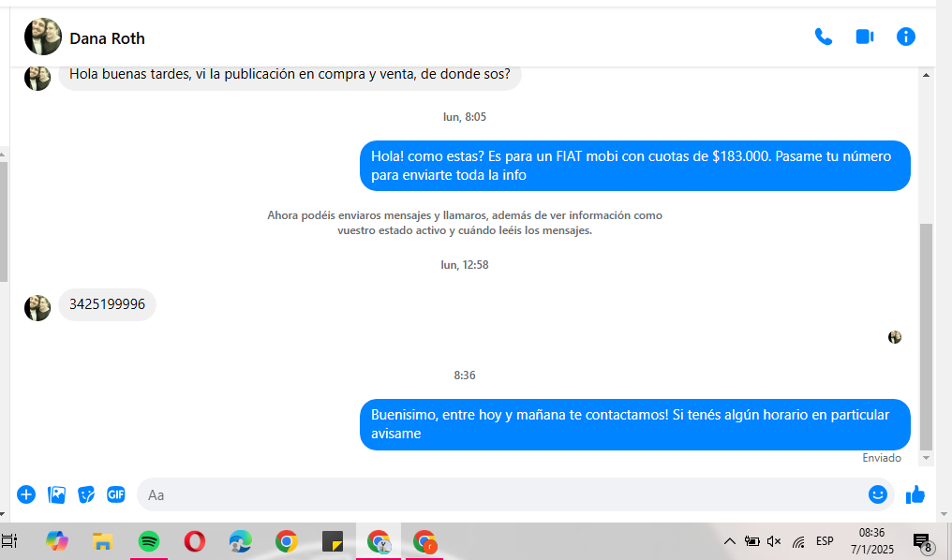Open the ESP keyboard language selector

(x=825, y=541)
